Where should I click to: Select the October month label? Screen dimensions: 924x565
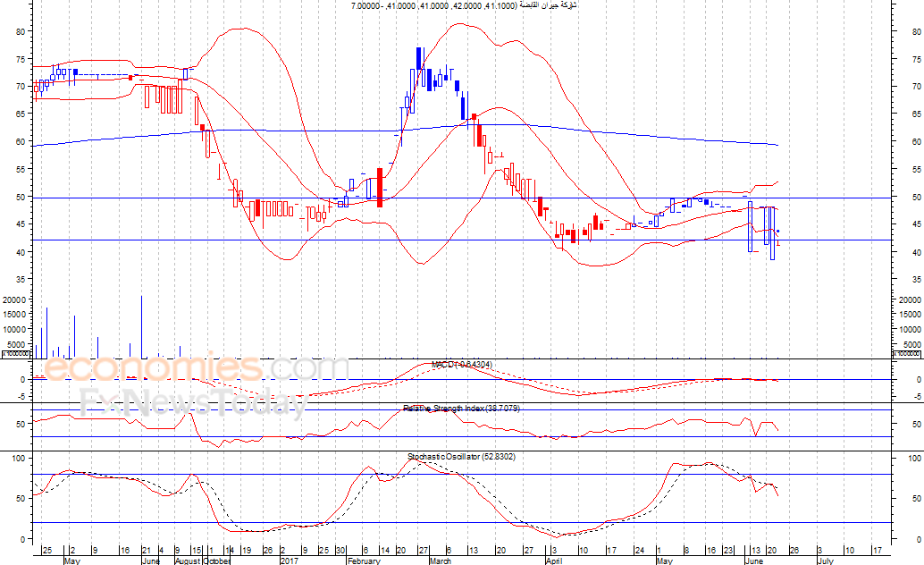[x=217, y=561]
